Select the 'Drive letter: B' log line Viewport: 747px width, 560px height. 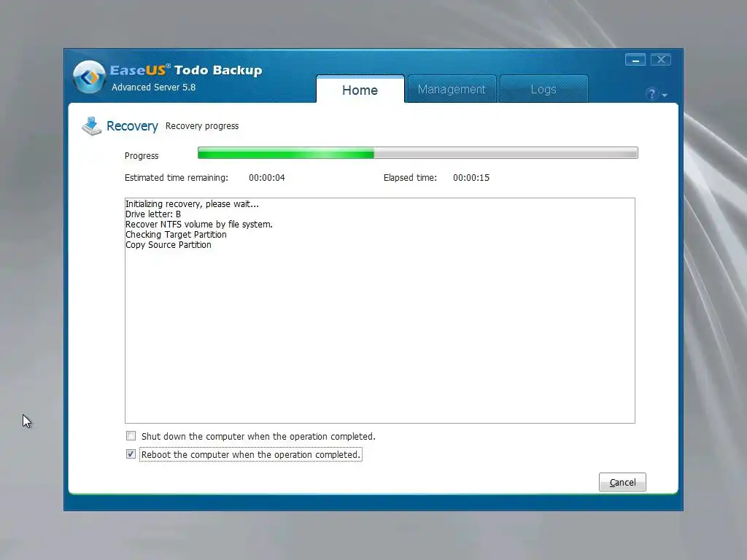[x=153, y=214]
